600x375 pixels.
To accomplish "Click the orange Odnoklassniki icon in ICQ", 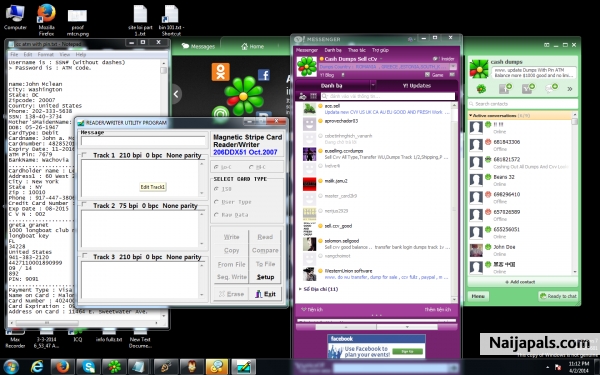I will point(220,72).
